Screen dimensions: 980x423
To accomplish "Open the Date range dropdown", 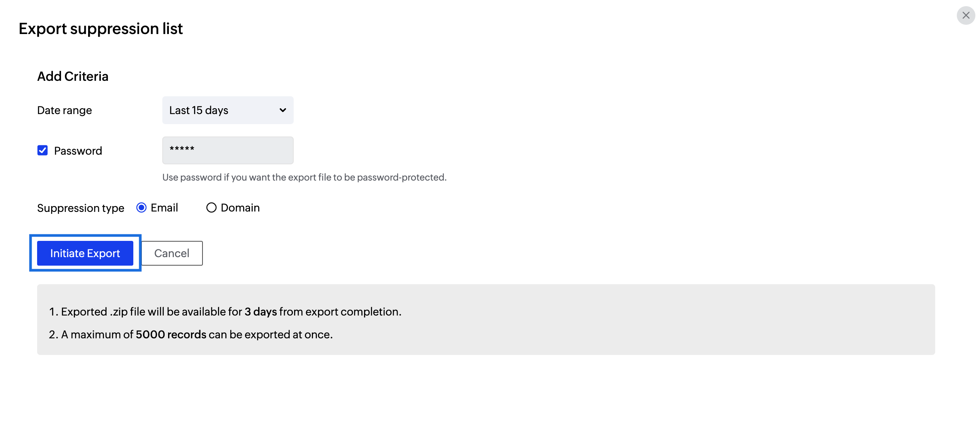I will [227, 110].
